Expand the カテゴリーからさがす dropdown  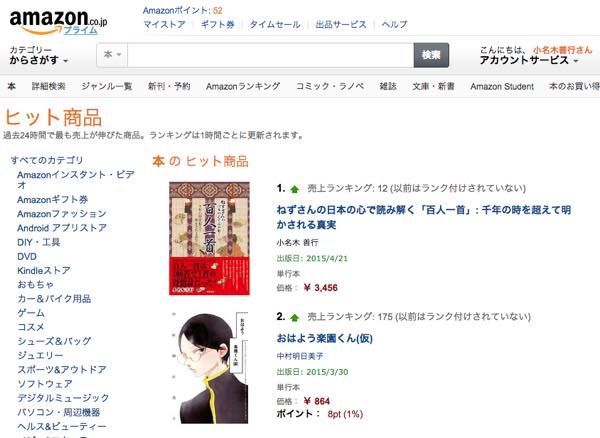click(x=39, y=55)
